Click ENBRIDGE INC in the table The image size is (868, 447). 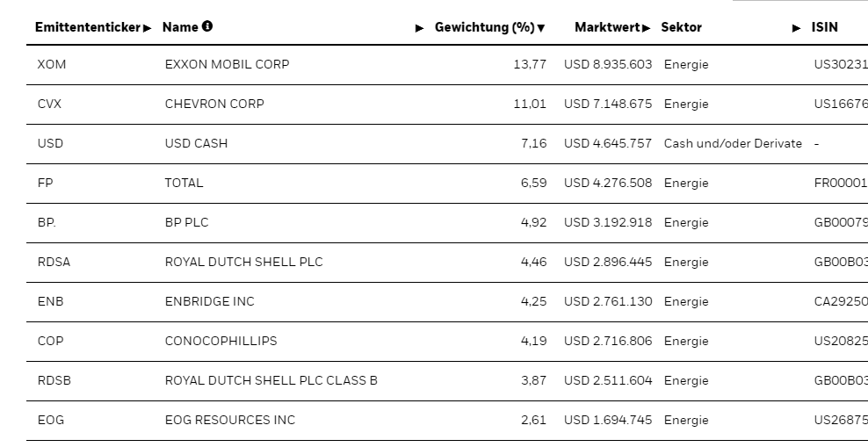[209, 301]
